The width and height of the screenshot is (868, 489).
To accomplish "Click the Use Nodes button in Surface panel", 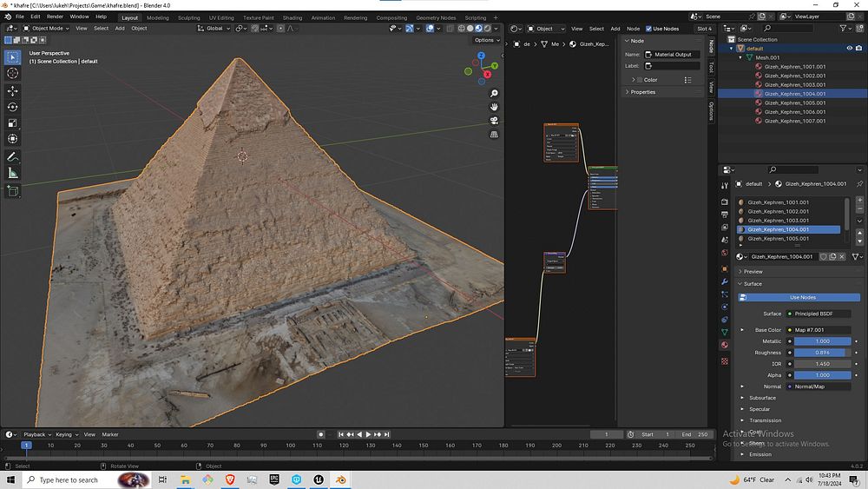I will (x=802, y=298).
